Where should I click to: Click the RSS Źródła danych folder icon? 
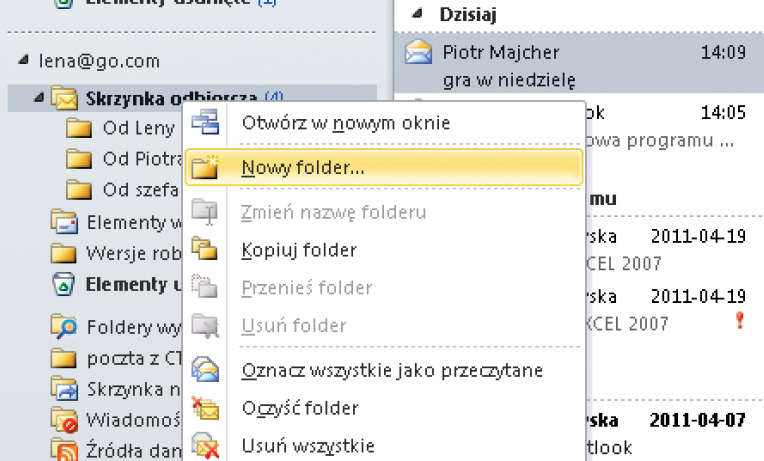tap(64, 449)
